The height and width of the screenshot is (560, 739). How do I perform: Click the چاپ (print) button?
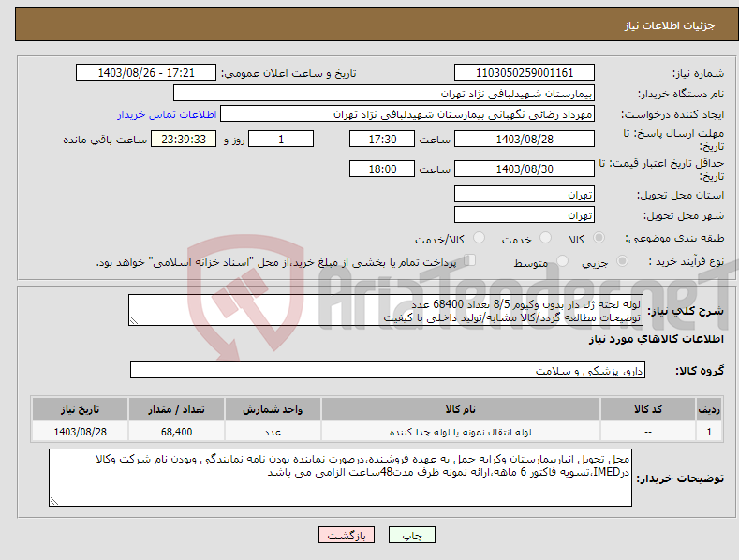(411, 535)
